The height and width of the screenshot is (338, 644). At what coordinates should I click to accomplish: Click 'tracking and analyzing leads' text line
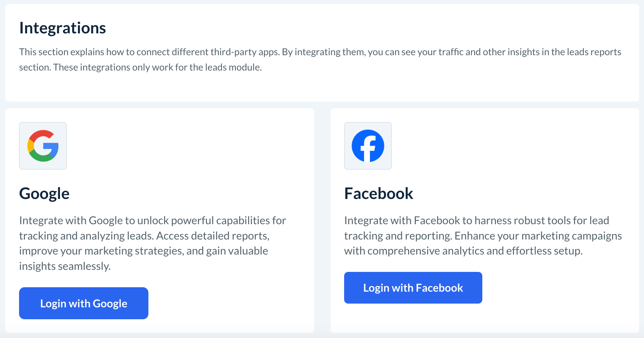click(x=144, y=236)
